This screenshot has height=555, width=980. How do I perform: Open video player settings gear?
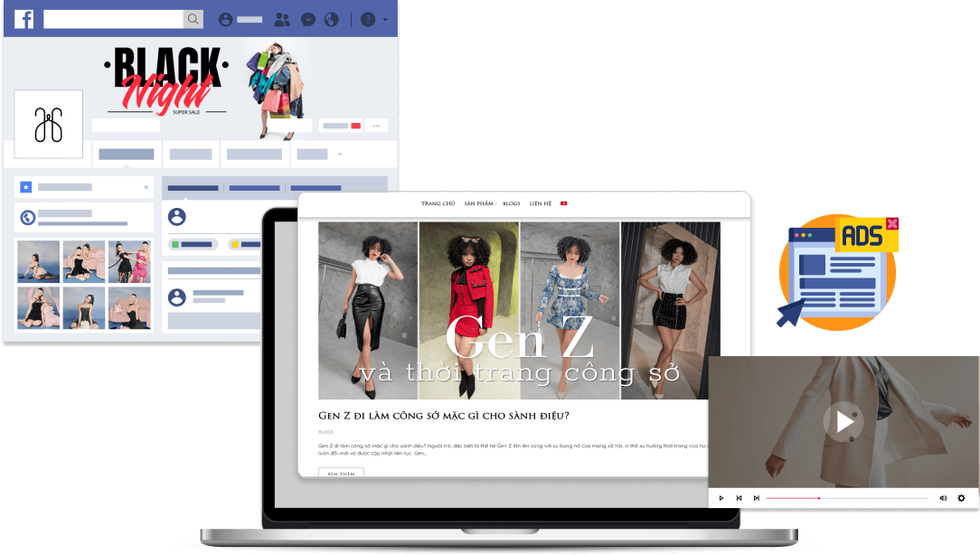961,498
